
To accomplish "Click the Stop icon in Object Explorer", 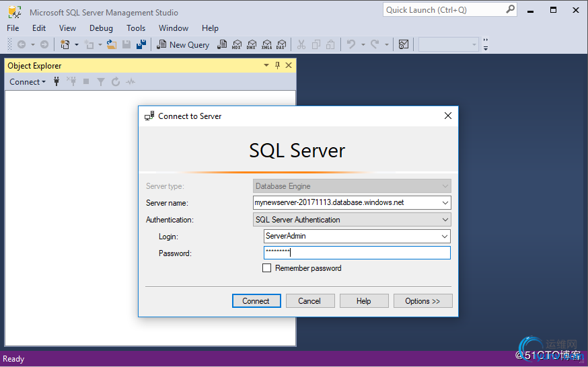I will (x=86, y=81).
